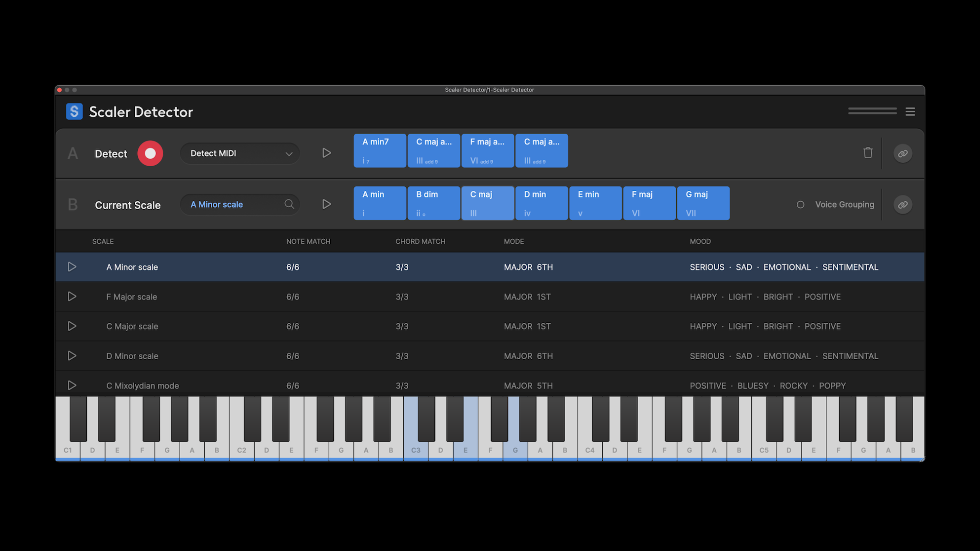This screenshot has height=551, width=980.
Task: Select the first C maj add9 chord after A min7
Action: (434, 151)
